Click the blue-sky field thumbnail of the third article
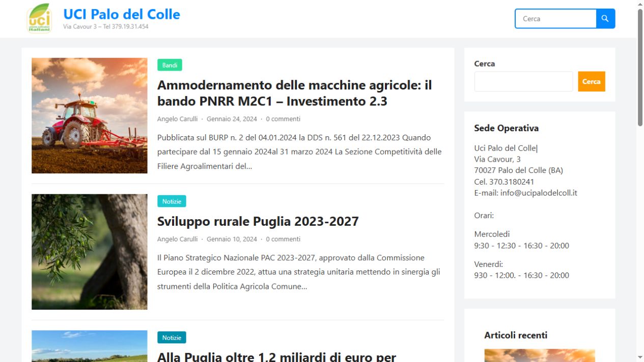 coord(90,346)
